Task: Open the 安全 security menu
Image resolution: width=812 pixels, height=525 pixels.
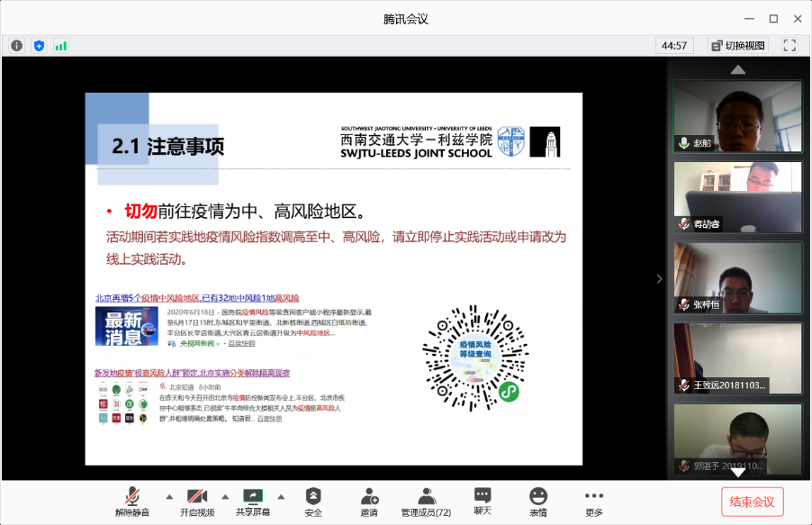Action: [x=313, y=502]
